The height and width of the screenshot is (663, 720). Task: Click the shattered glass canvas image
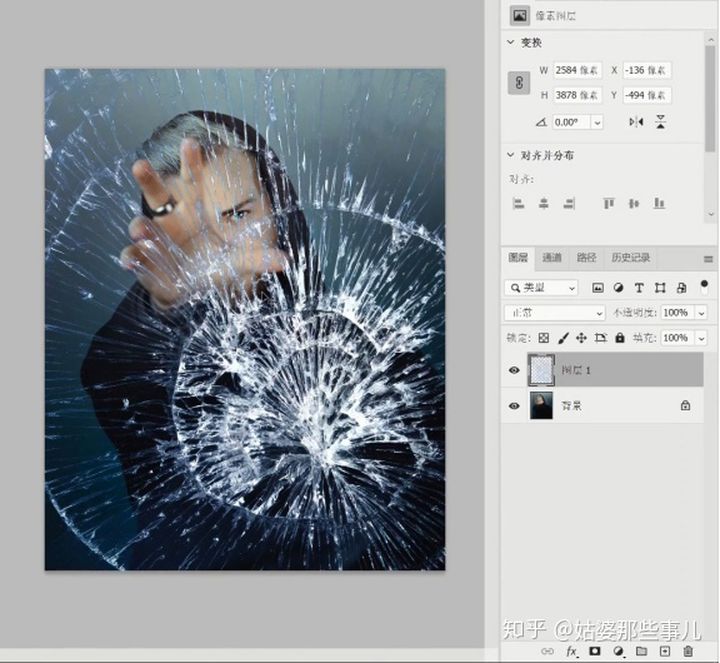click(x=245, y=320)
